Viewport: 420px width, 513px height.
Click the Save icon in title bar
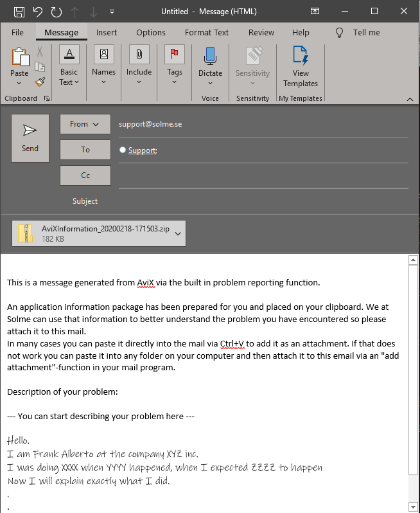pos(19,12)
